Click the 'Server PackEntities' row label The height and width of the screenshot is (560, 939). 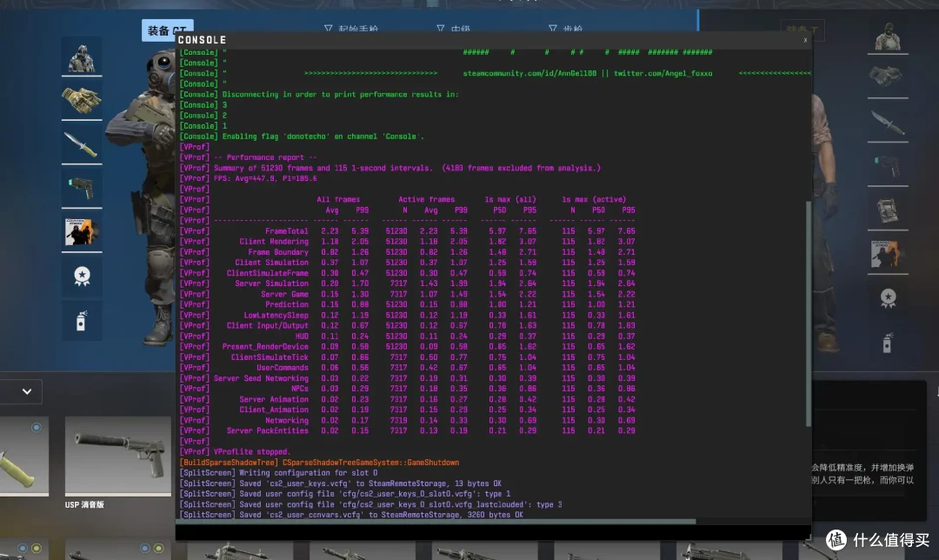coord(267,430)
